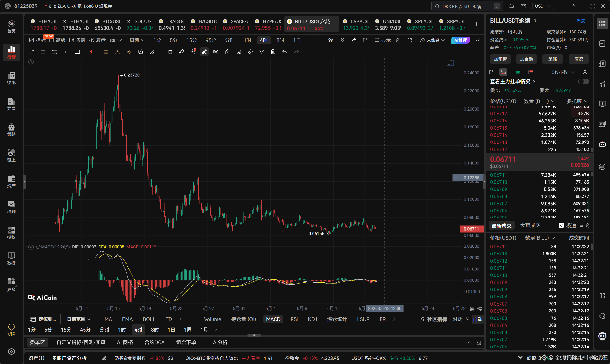This screenshot has height=364, width=610.
Task: Expand more main indicators arrow after TD
Action: coord(180,319)
